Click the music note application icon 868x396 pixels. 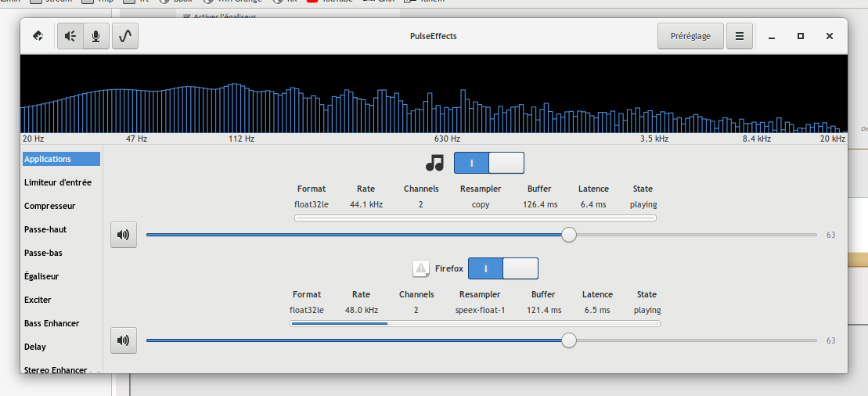pyautogui.click(x=434, y=163)
